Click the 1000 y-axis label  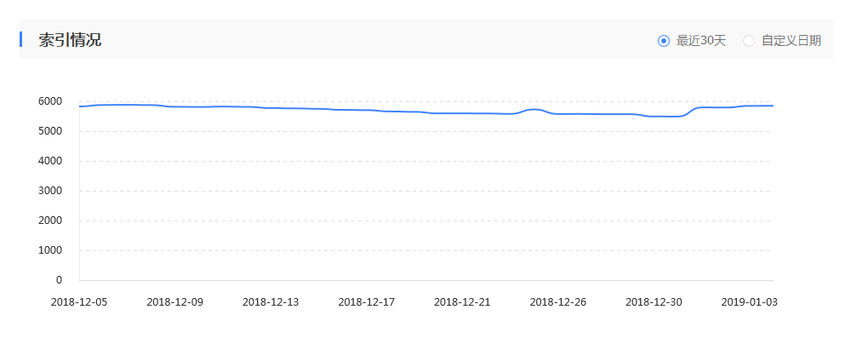(48, 250)
